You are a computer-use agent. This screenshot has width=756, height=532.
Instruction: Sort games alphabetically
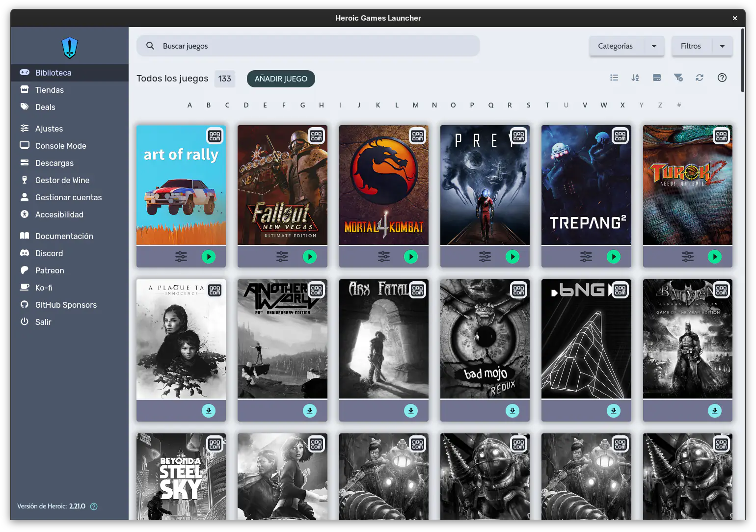(x=635, y=78)
